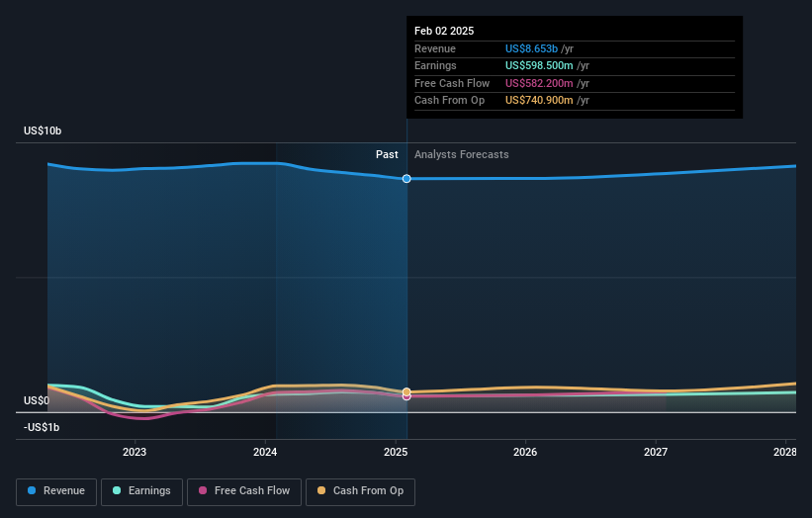Click the -US$1b y-axis label

42,427
